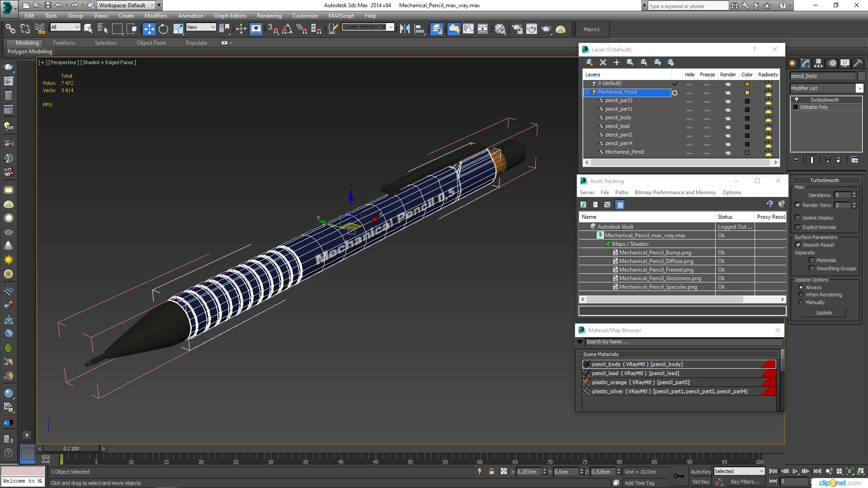Select the Select and Link tool
The image size is (868, 488).
10,29
